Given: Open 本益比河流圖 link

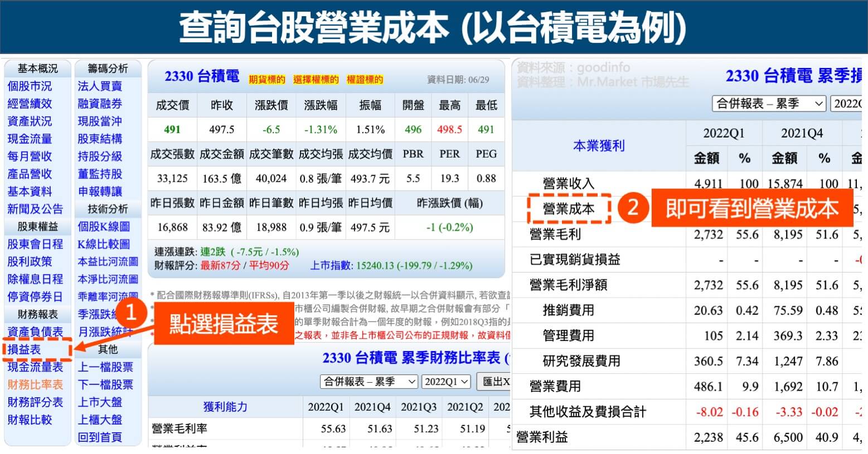Looking at the screenshot, I should pos(108,261).
